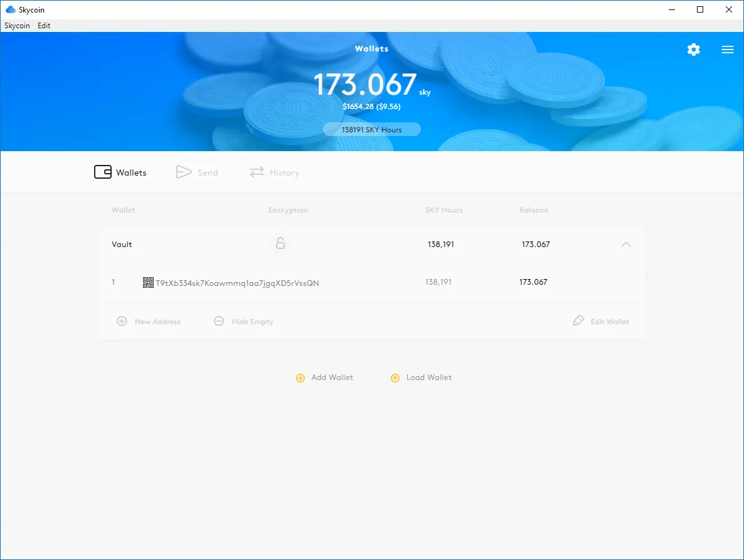Click the Vault wallet name
Viewport: 744px width, 560px height.
click(x=122, y=244)
